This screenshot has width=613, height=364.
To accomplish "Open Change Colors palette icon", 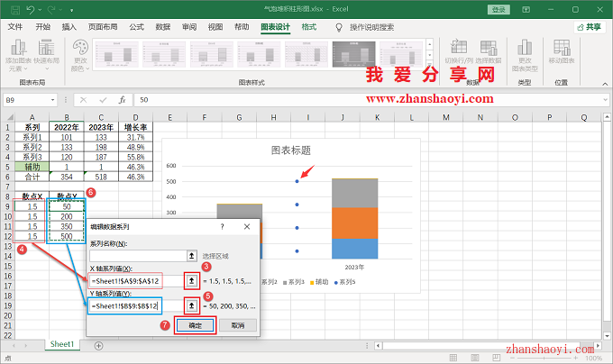I will click(x=80, y=48).
